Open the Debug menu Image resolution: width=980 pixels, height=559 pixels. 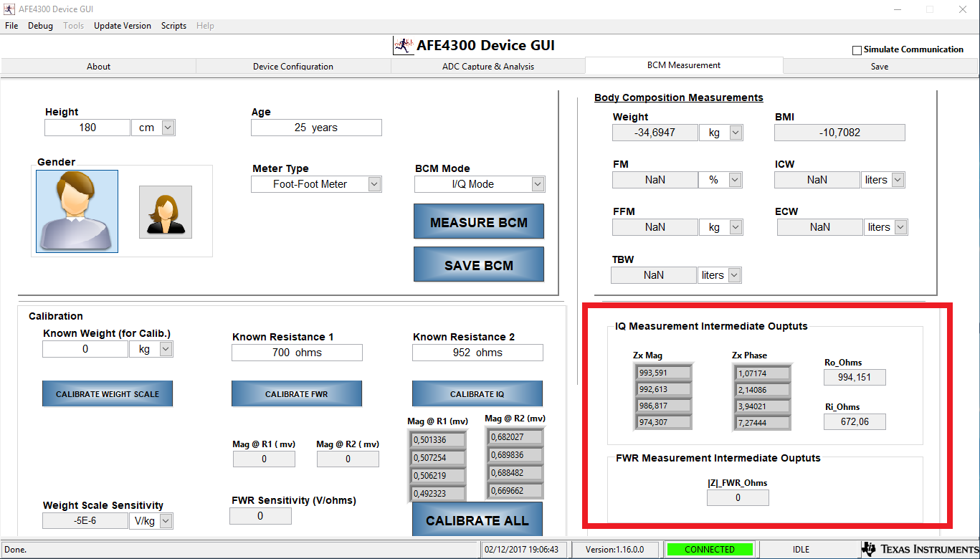[x=40, y=26]
